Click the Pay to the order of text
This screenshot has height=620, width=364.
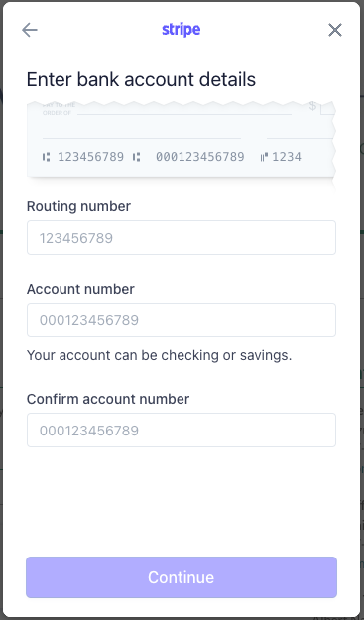click(59, 109)
